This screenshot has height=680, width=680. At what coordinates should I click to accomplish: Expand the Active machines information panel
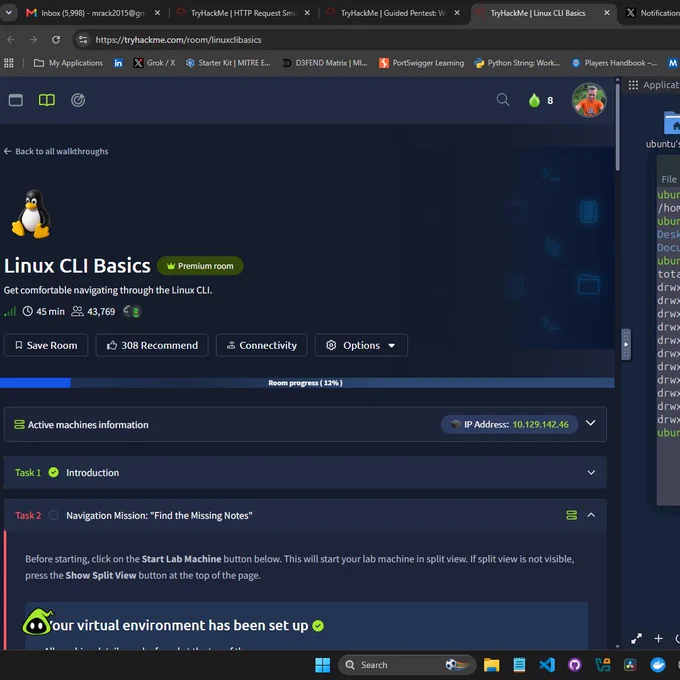[591, 423]
